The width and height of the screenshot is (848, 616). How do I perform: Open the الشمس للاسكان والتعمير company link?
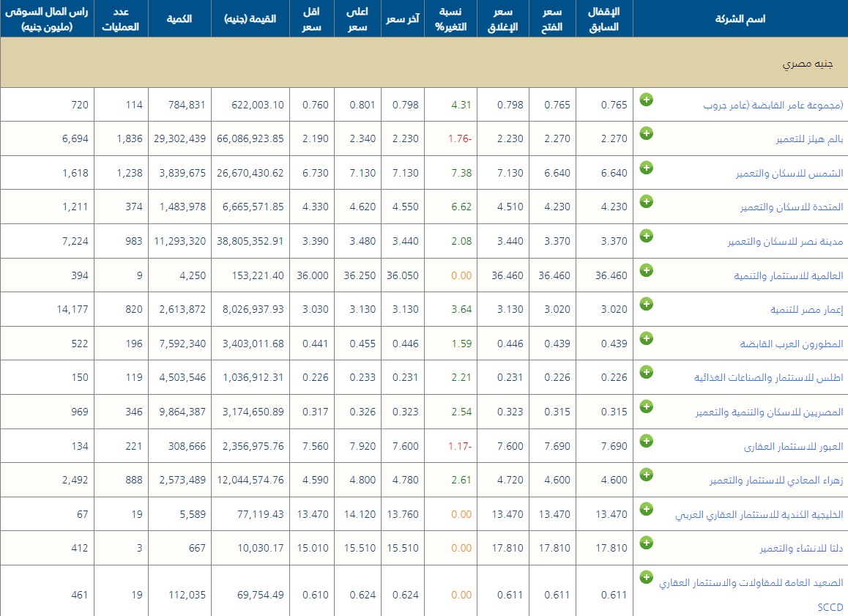pyautogui.click(x=789, y=173)
